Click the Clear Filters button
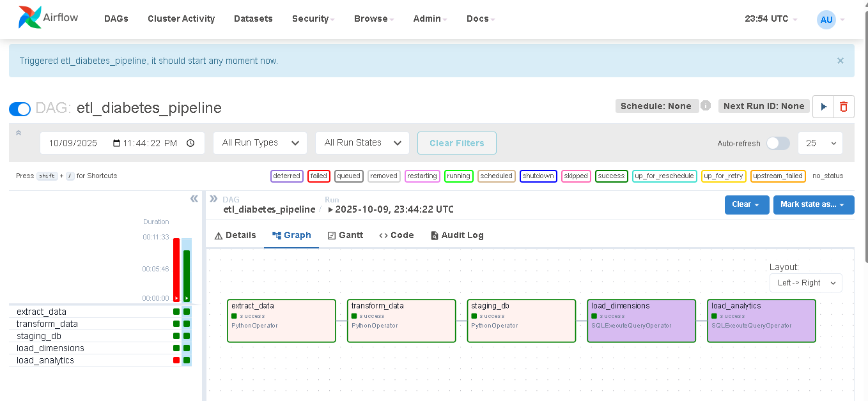This screenshot has height=401, width=868. tap(457, 143)
